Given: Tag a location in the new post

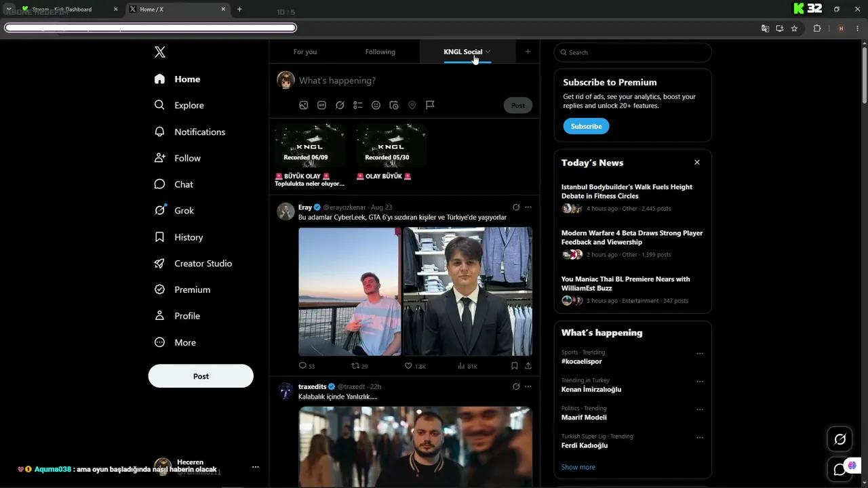Looking at the screenshot, I should pyautogui.click(x=412, y=105).
